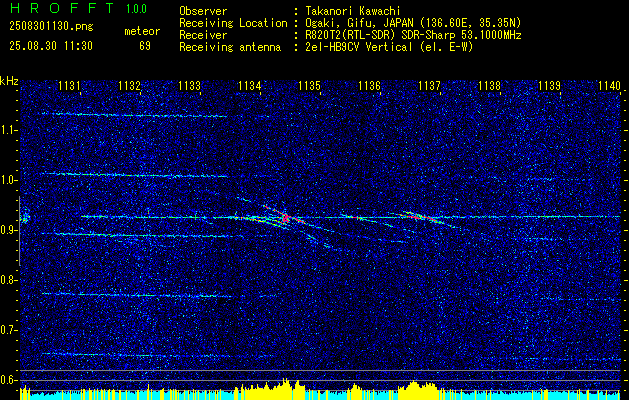
Task: Click the HROFFT title text
Action: (x=62, y=8)
